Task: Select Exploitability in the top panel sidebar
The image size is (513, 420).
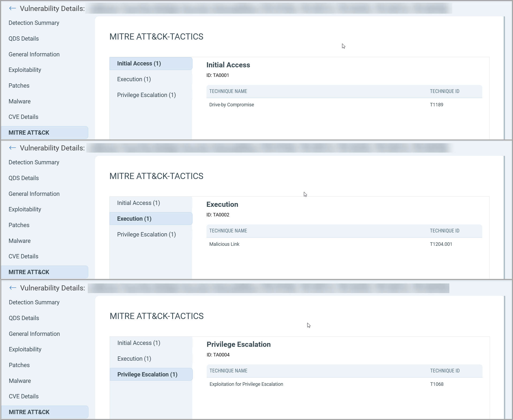Action: click(x=25, y=70)
